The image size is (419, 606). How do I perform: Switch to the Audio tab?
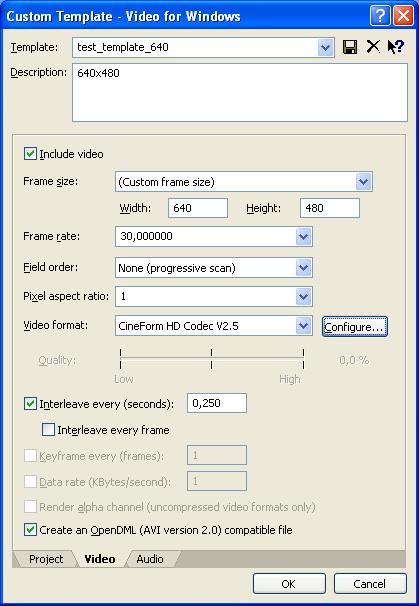point(150,559)
